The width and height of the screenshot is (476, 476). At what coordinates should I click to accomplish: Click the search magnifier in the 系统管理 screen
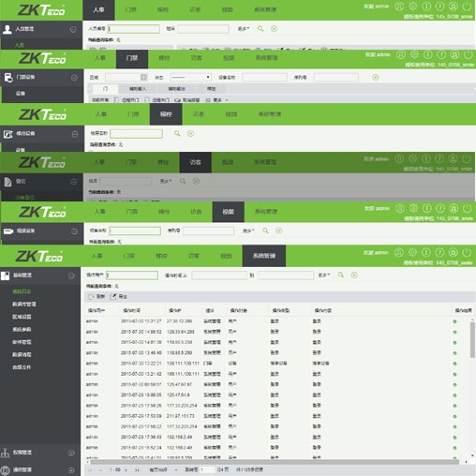341,275
